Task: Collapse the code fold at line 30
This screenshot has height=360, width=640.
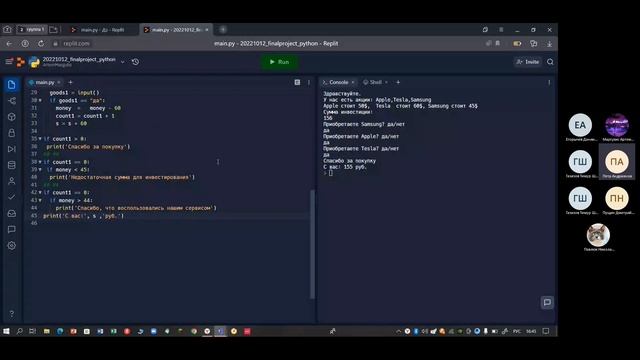Action: pos(40,100)
